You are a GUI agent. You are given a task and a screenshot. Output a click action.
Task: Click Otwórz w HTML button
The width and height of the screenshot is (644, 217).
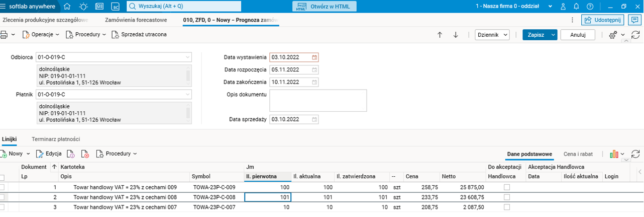(x=325, y=7)
